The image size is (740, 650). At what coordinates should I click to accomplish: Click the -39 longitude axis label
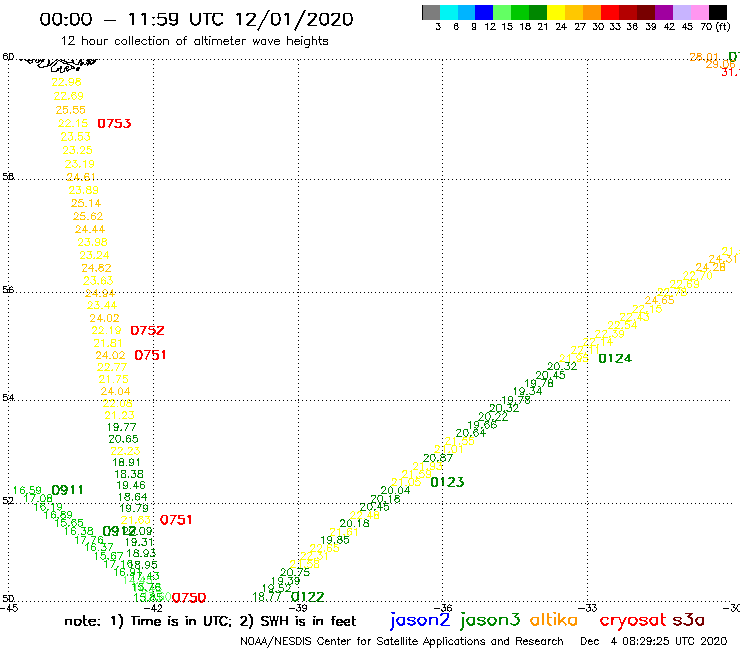tap(298, 608)
